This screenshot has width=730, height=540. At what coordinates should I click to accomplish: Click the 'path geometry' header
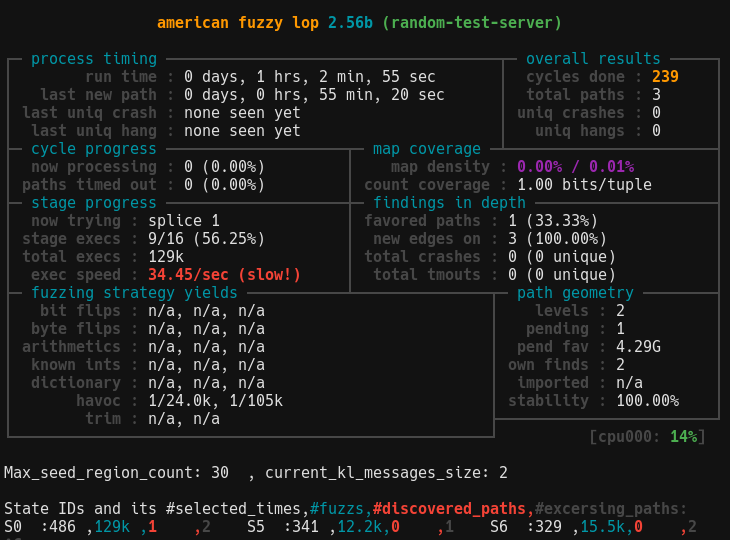[575, 292]
